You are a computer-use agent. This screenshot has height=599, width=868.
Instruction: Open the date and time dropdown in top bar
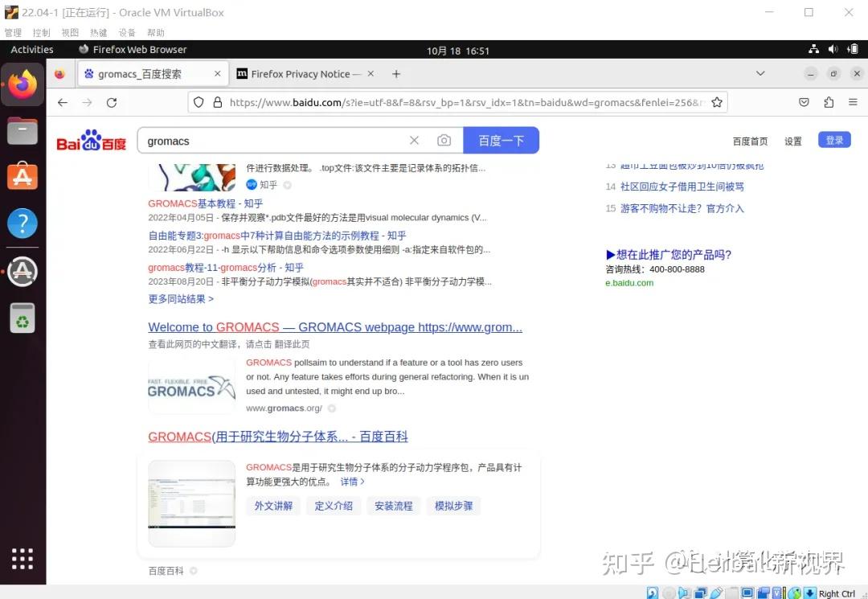pos(458,50)
